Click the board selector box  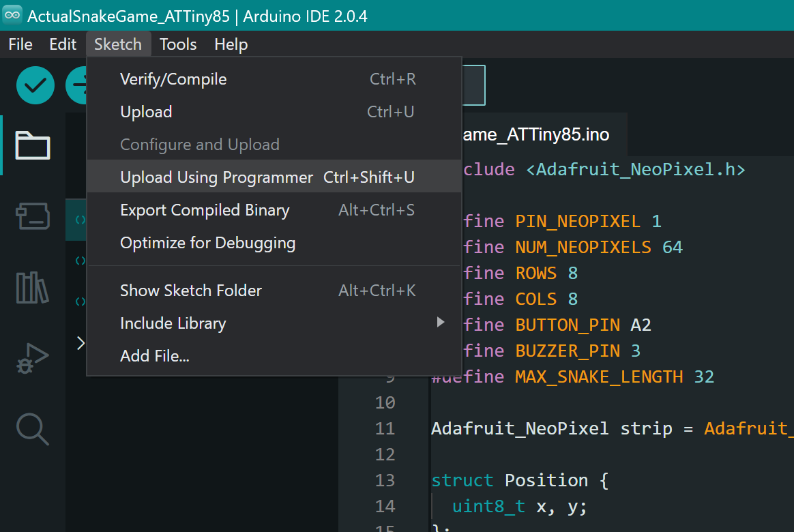click(x=473, y=85)
